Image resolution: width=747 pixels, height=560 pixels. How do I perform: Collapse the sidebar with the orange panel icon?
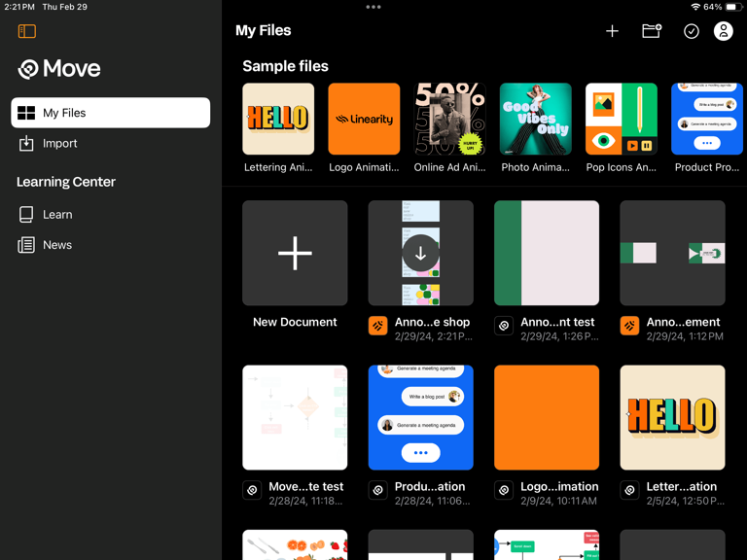[27, 31]
